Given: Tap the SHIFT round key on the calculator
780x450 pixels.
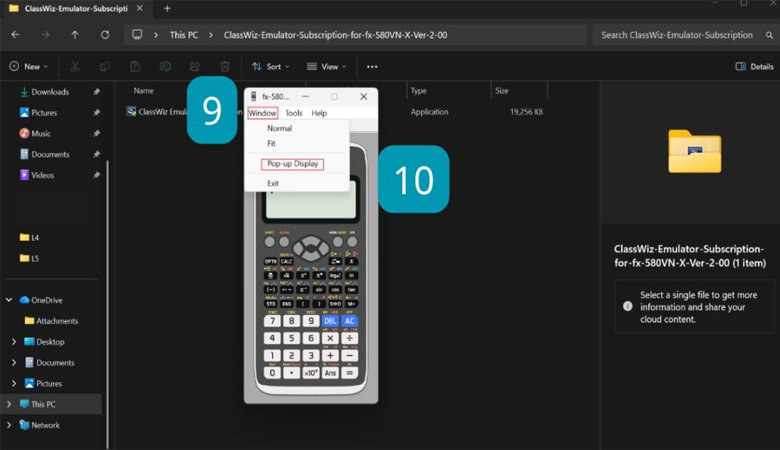Looking at the screenshot, I should 270,242.
